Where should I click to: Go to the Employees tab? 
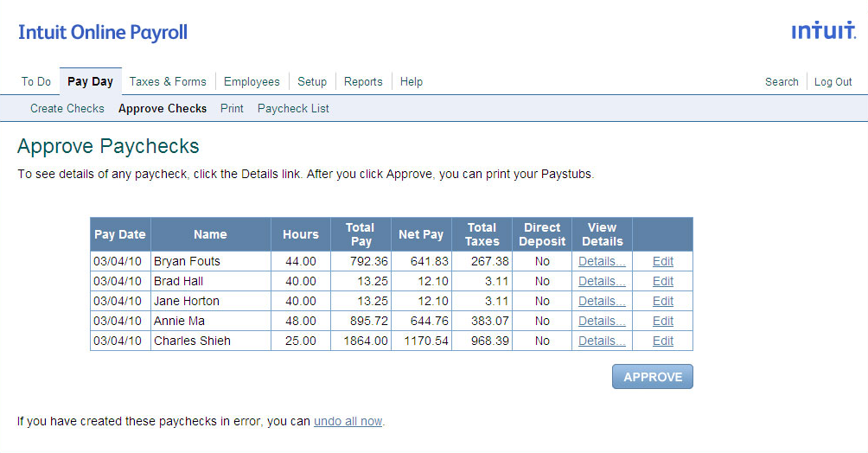coord(252,81)
